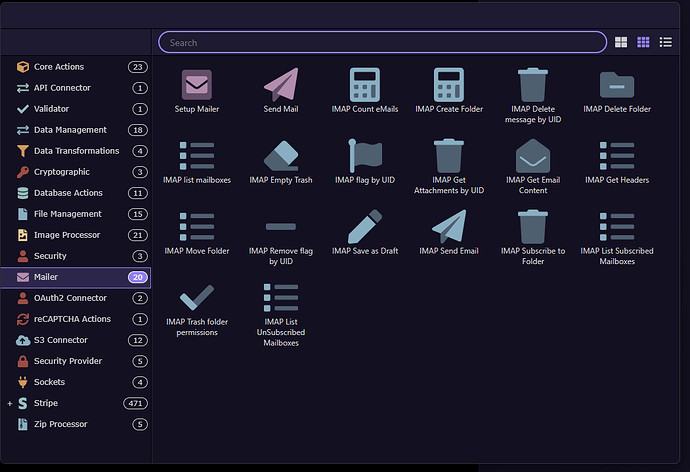This screenshot has height=472, width=690.
Task: Switch to large grid view
Action: pos(621,42)
